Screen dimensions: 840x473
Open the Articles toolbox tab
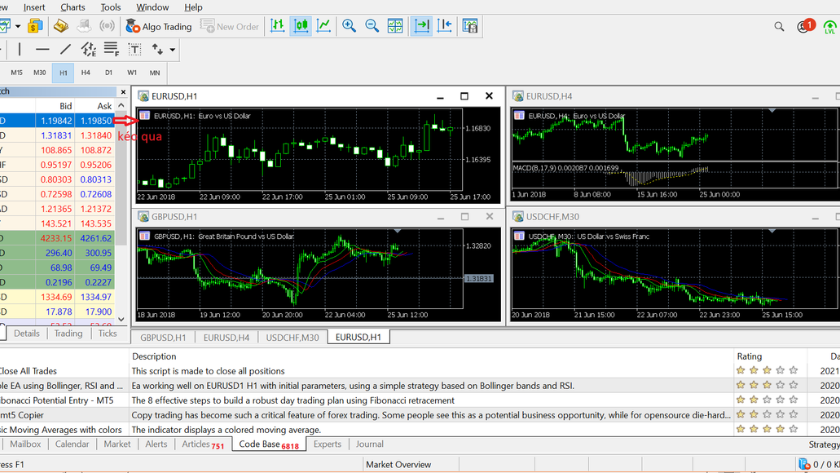(x=202, y=444)
